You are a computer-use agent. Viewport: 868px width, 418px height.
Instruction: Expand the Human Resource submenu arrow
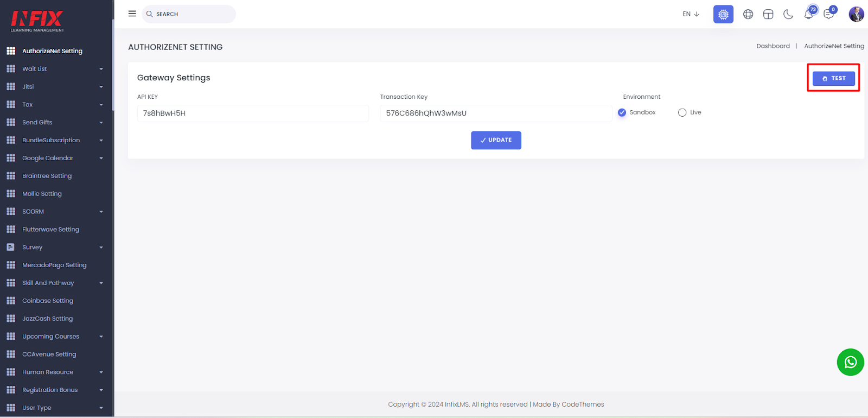[x=101, y=372]
